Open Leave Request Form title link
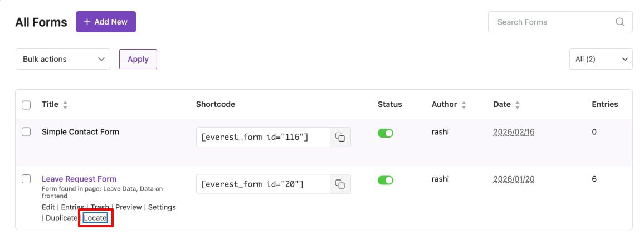The height and width of the screenshot is (239, 644). 79,179
